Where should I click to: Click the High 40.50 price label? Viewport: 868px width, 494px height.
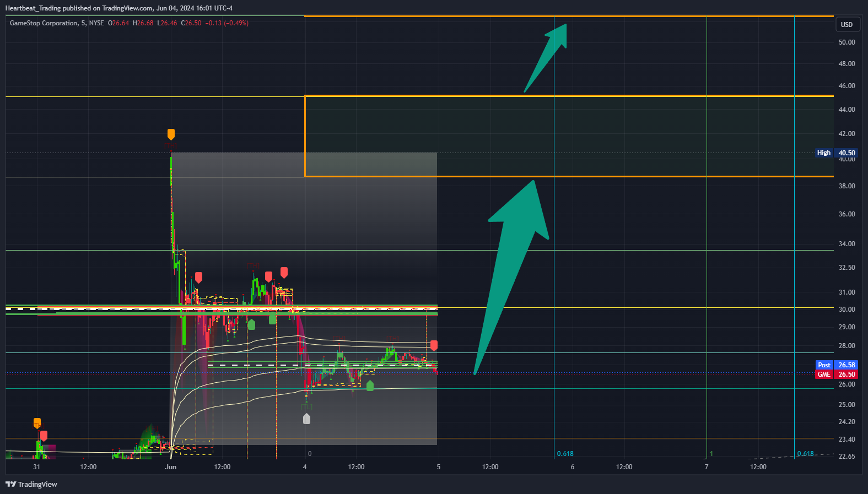[836, 153]
